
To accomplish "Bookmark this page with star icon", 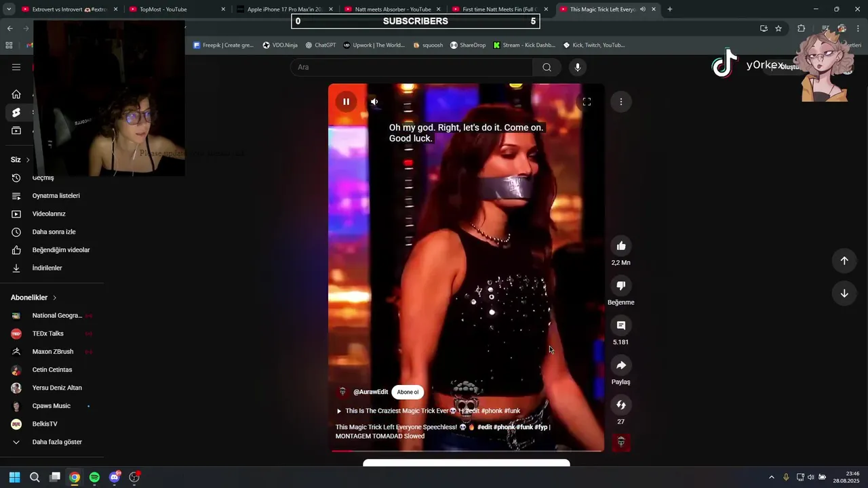I will point(778,28).
